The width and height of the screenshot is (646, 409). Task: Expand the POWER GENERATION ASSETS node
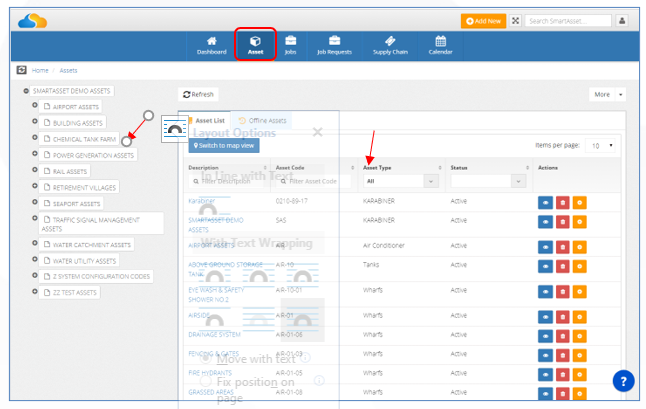(x=35, y=154)
